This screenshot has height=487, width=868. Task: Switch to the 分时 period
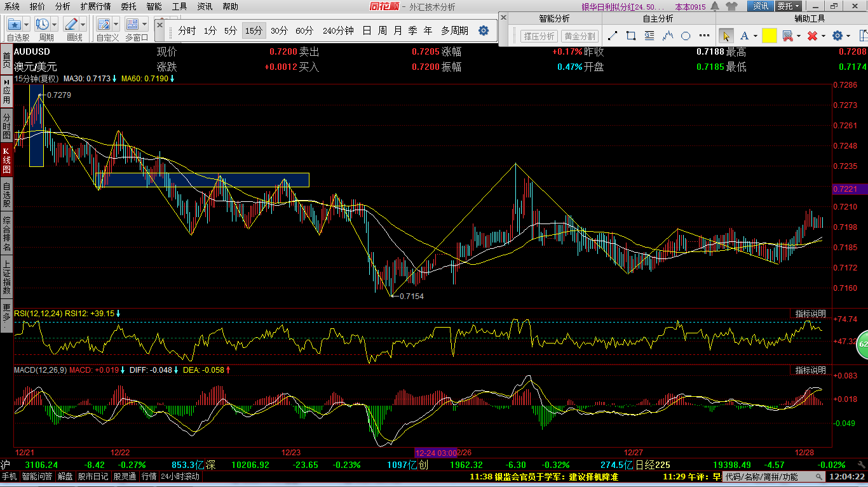[x=187, y=30]
